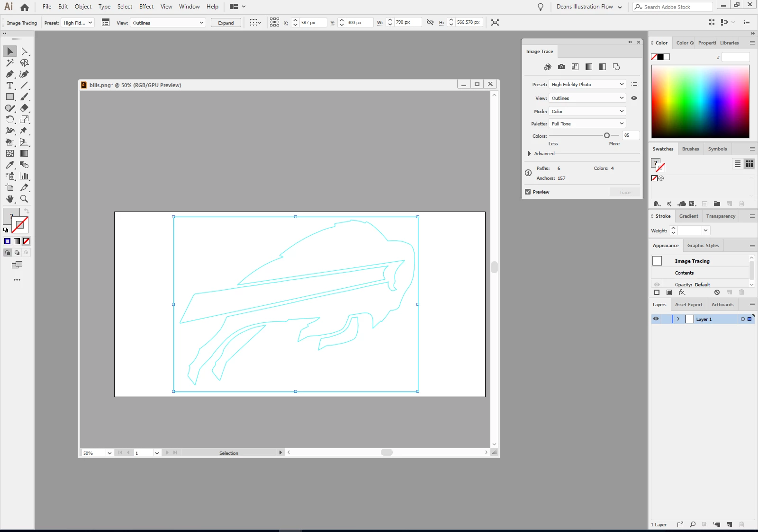
Task: Toggle constrain width and height proportions link
Action: point(430,22)
